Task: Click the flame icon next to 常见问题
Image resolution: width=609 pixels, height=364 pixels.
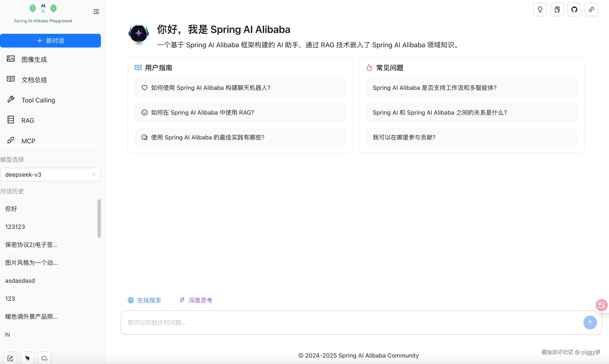Action: click(369, 67)
